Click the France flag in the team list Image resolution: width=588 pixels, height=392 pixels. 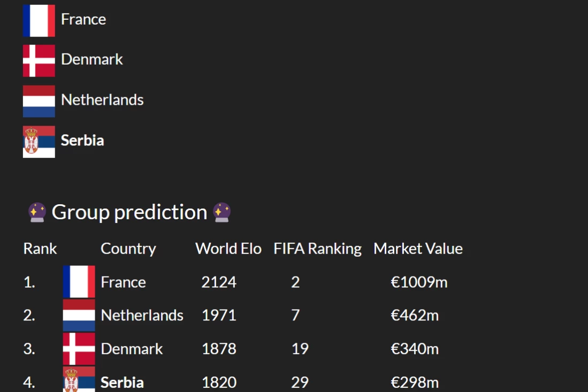[x=39, y=20]
